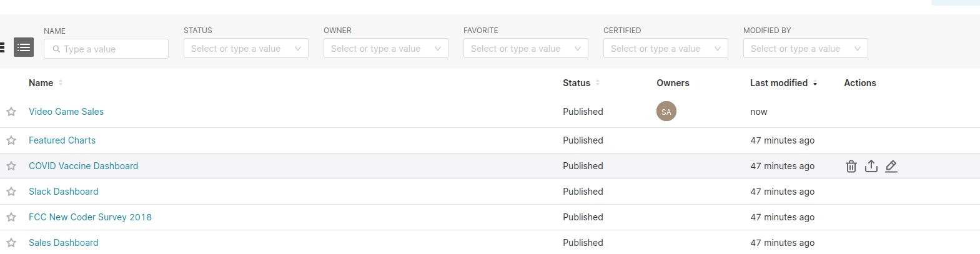Open the Sales Dashboard link
The image size is (980, 254).
[64, 243]
